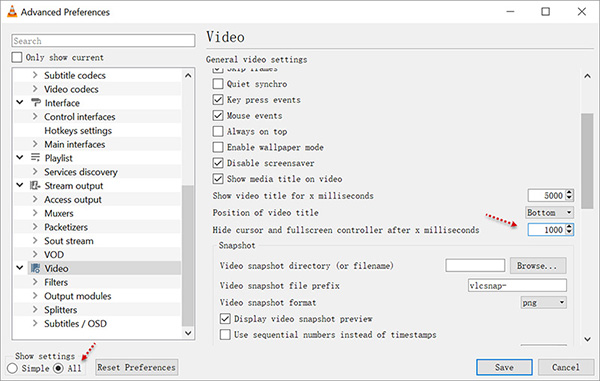Click the Reset Preferences button
Viewport: 600px width, 381px height.
pos(137,367)
